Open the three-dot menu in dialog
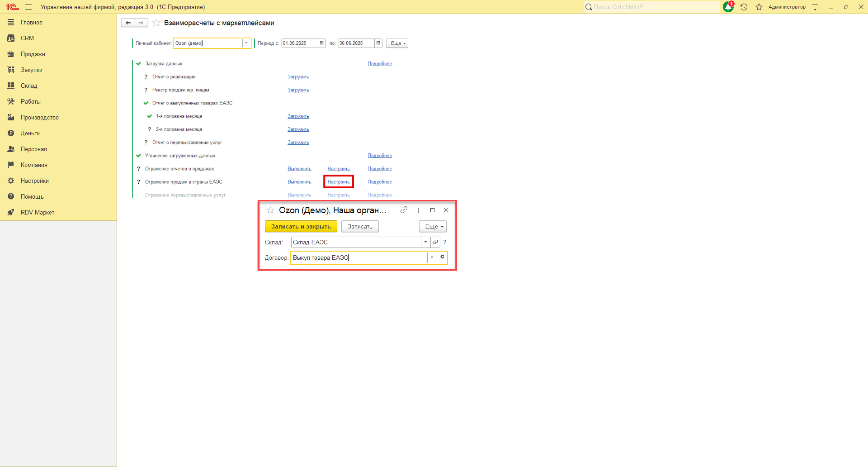Screen dimensions: 868x467 [418, 210]
